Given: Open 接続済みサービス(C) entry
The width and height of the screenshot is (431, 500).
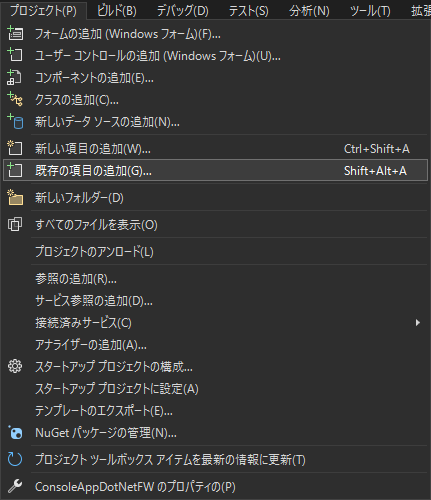Looking at the screenshot, I should point(215,323).
